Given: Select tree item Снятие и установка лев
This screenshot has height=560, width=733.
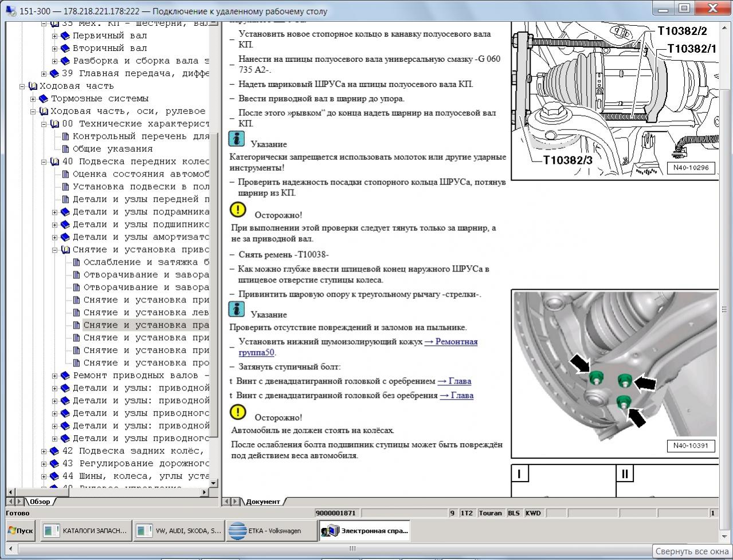Looking at the screenshot, I should pos(146,313).
